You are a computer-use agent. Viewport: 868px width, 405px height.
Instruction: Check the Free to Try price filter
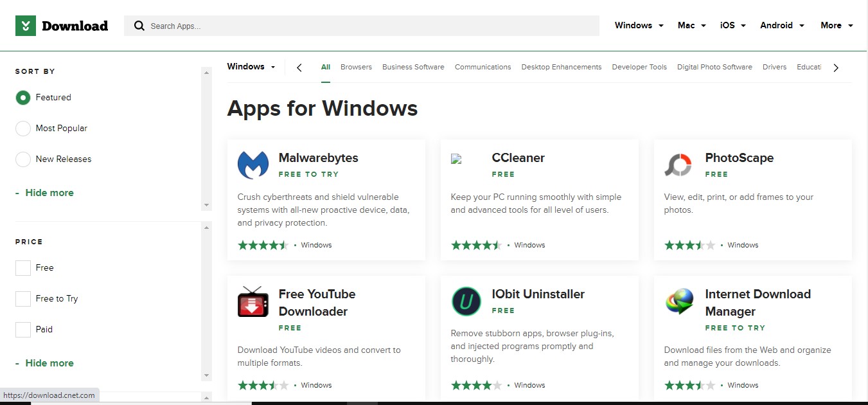point(23,299)
